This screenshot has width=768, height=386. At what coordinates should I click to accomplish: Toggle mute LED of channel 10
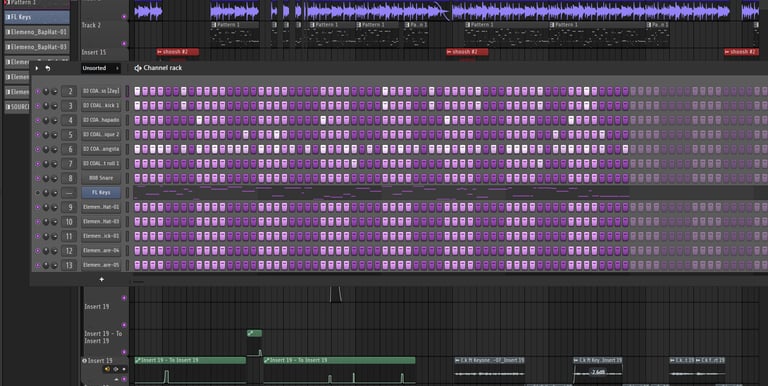pyautogui.click(x=38, y=222)
